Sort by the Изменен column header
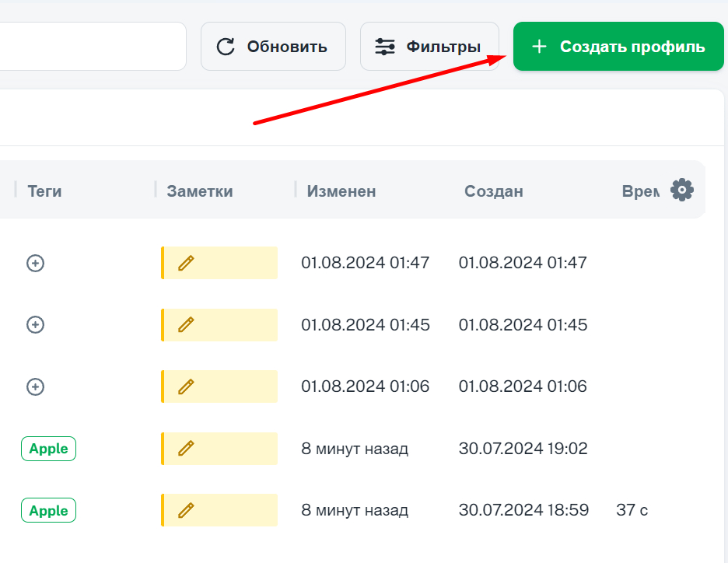Viewport: 728px width, 563px height. coord(341,191)
